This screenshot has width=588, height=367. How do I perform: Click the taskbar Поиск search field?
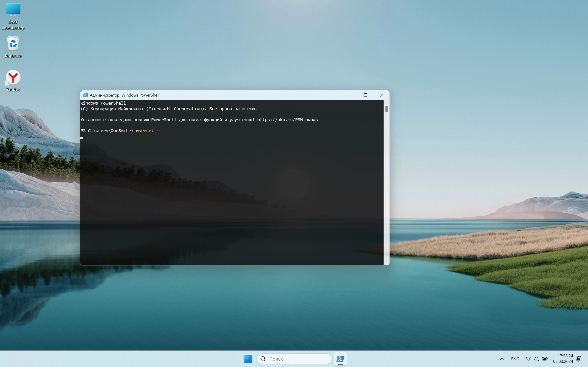pos(294,359)
